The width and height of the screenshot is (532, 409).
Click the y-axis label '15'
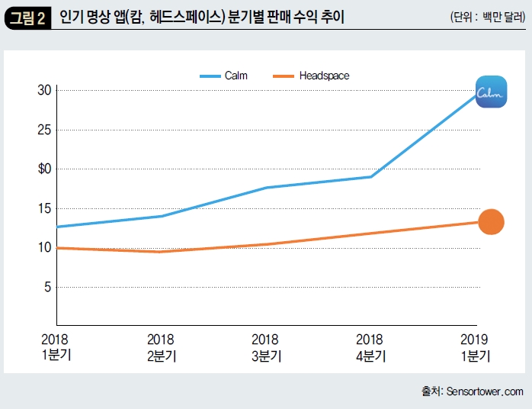(44, 208)
